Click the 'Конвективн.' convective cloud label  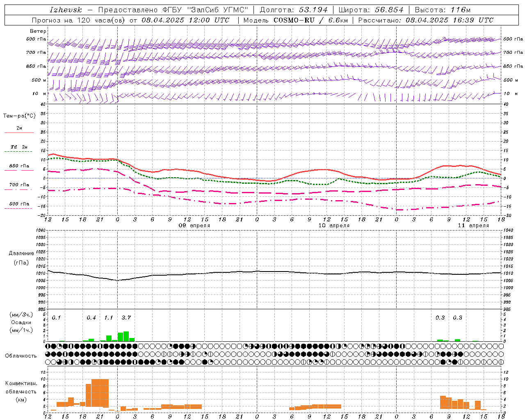pos(21,383)
